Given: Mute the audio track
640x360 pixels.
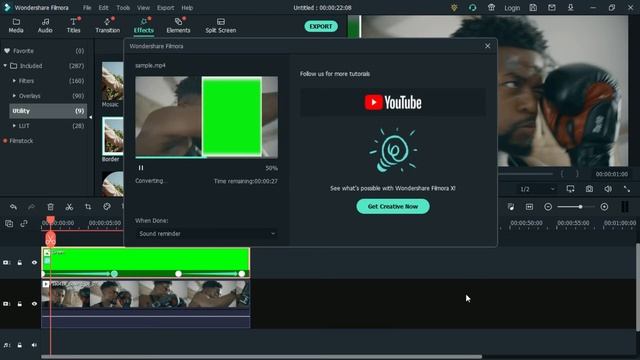Looking at the screenshot, I should coord(34,345).
